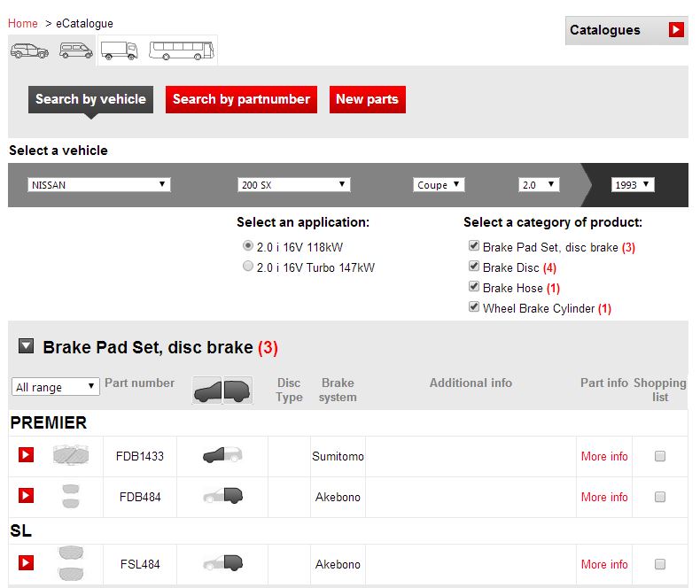Click the FDB1433 brake pad thumbnail
The width and height of the screenshot is (700, 588).
tap(70, 456)
